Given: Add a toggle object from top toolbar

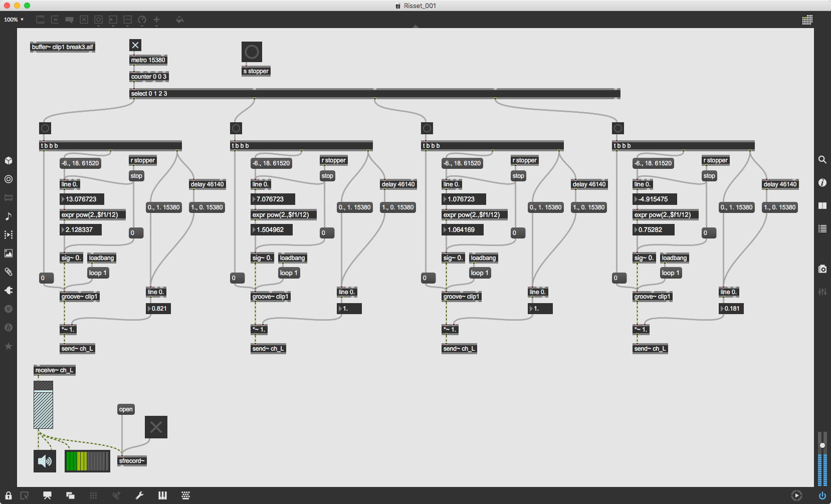Looking at the screenshot, I should point(84,20).
